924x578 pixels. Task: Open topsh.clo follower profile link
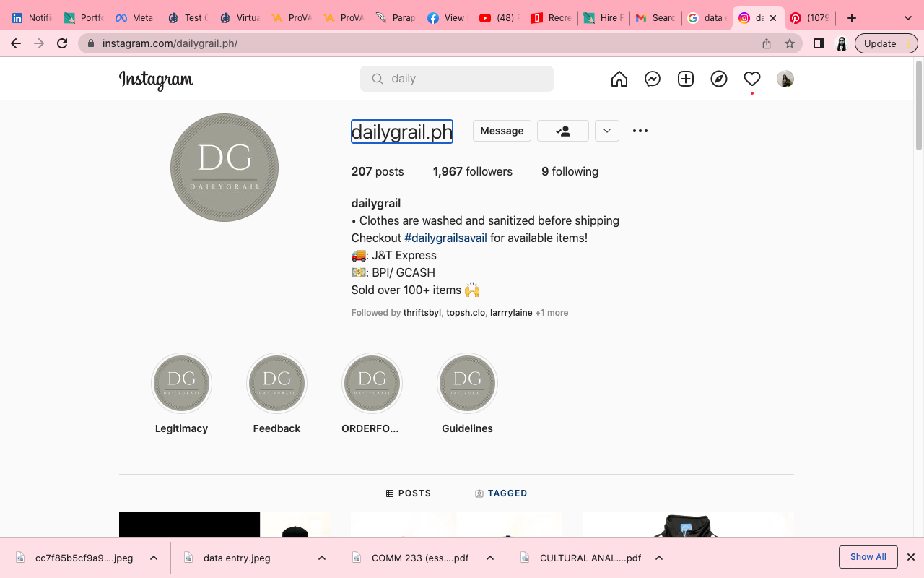click(466, 313)
